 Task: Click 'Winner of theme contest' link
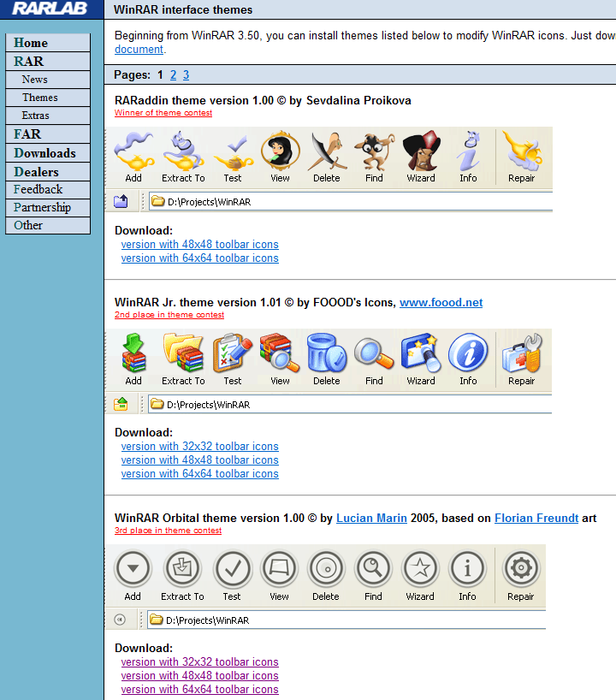click(x=163, y=113)
